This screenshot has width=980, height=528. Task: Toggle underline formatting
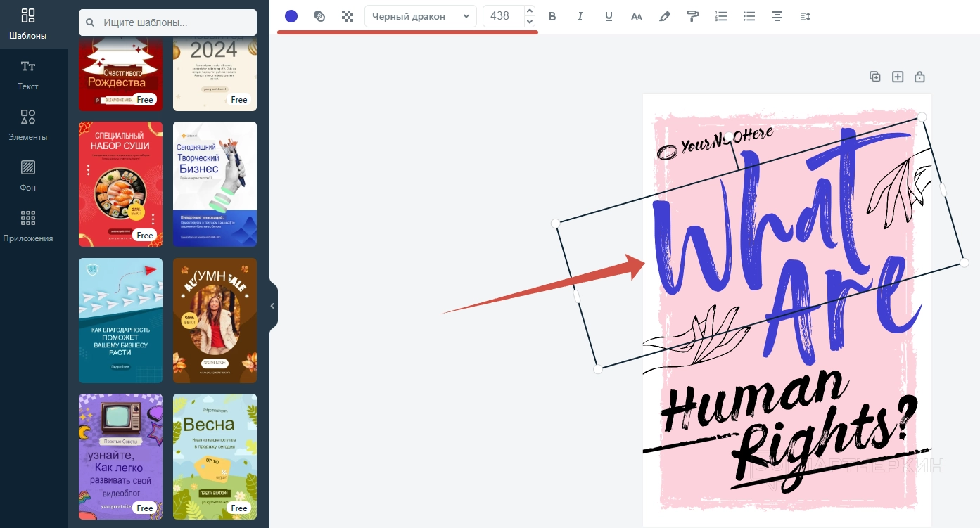tap(609, 16)
